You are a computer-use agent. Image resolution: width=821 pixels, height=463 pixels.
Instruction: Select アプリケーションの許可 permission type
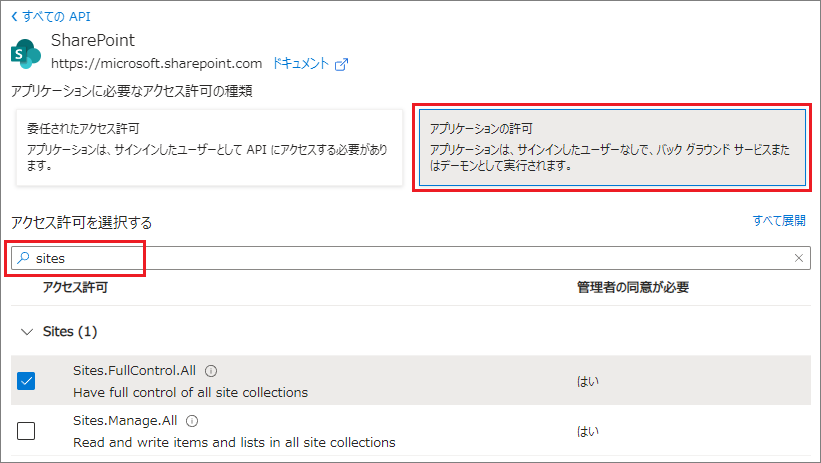(x=610, y=147)
